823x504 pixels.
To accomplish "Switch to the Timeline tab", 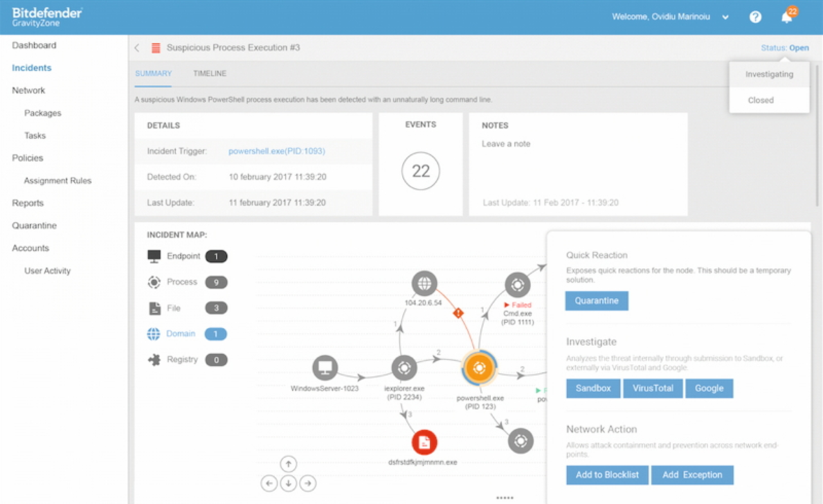I will (210, 74).
